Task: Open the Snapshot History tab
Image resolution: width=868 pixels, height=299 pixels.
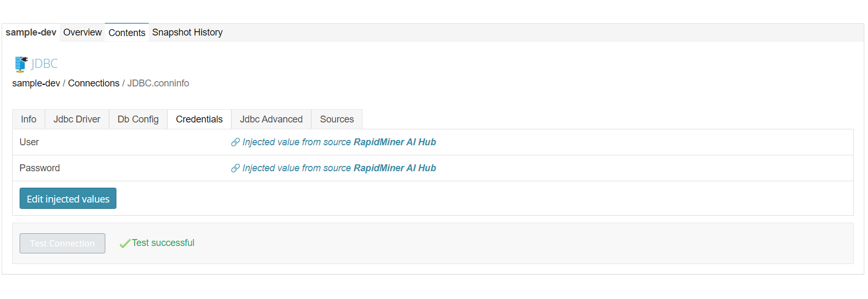Action: pyautogui.click(x=187, y=32)
